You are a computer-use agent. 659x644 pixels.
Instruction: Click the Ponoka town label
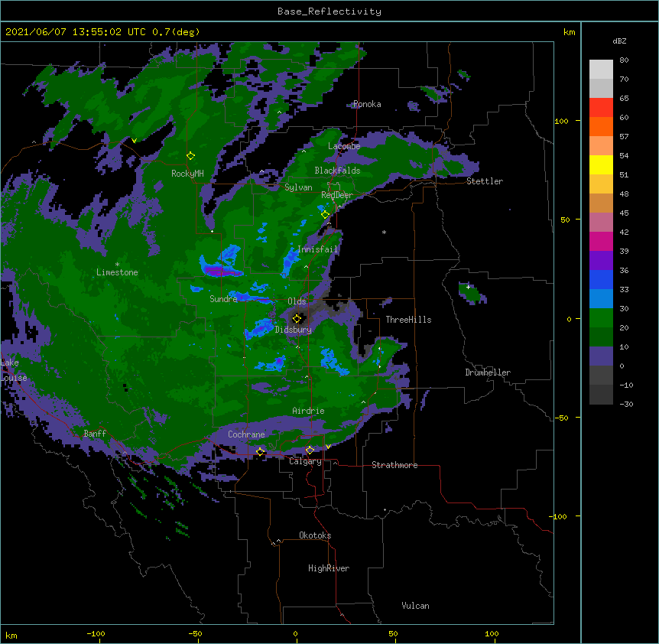[367, 104]
